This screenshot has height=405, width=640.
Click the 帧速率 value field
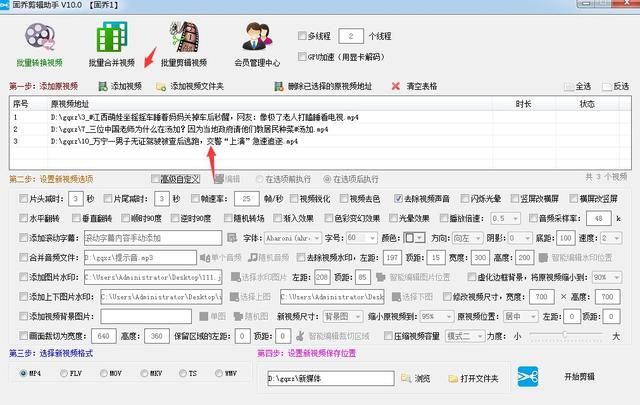coord(247,199)
